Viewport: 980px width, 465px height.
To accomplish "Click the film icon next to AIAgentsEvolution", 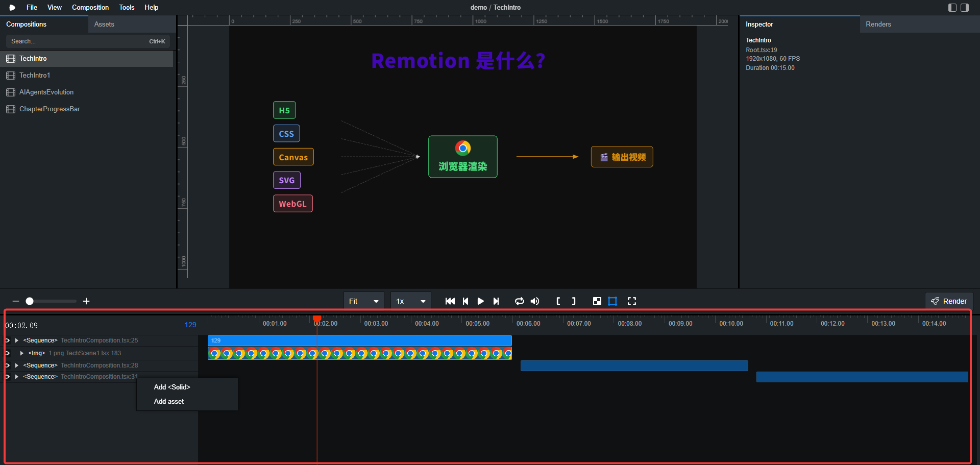I will 11,92.
